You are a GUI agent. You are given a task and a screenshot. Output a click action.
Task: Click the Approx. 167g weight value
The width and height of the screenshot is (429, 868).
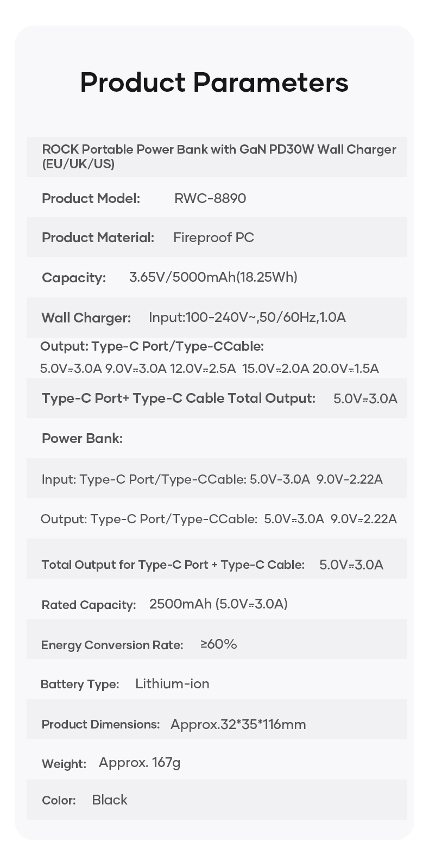pyautogui.click(x=140, y=763)
